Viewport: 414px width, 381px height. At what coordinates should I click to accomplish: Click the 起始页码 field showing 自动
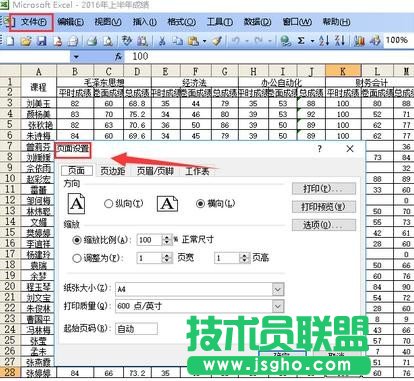pyautogui.click(x=136, y=329)
